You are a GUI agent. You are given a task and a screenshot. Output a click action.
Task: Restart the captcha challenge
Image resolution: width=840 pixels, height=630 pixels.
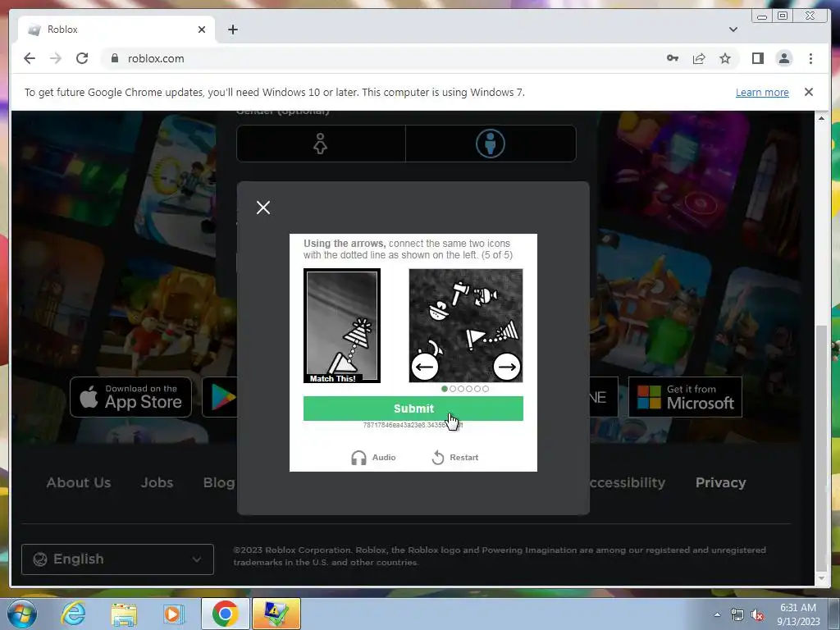[x=454, y=458]
